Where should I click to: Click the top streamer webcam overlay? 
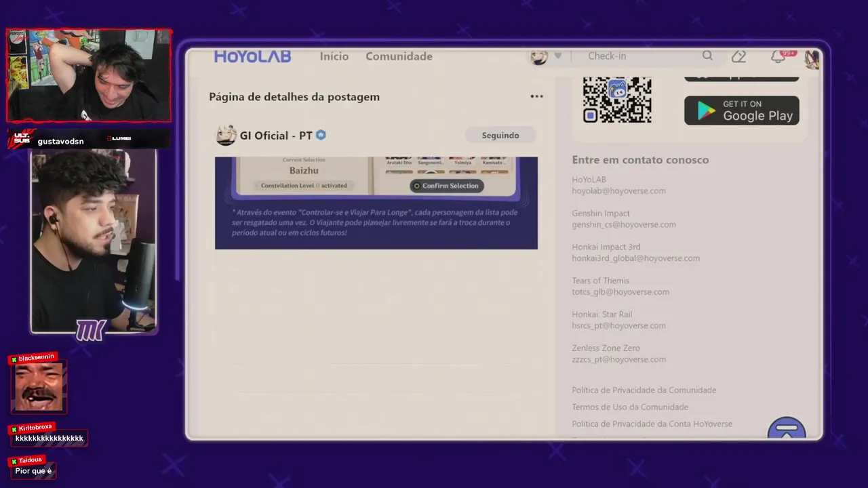point(89,75)
